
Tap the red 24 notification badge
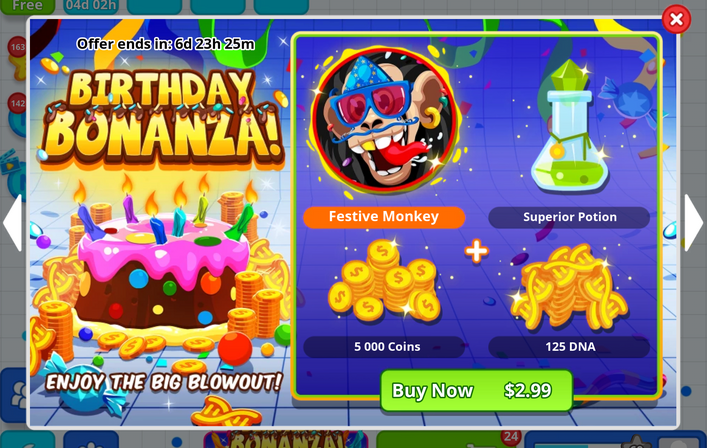click(x=511, y=436)
